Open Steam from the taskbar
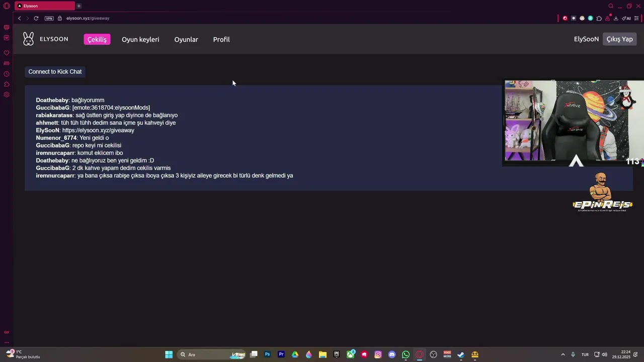 461,354
